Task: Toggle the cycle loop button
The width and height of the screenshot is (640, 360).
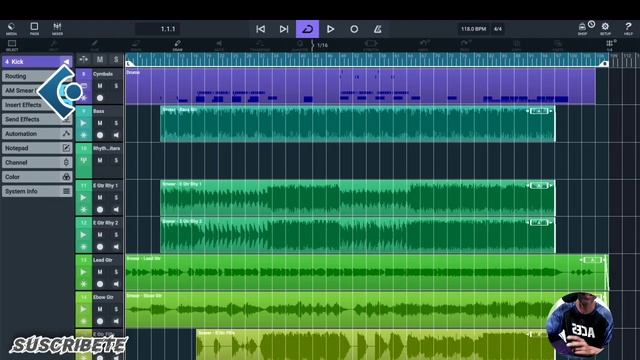Action: 307,29
